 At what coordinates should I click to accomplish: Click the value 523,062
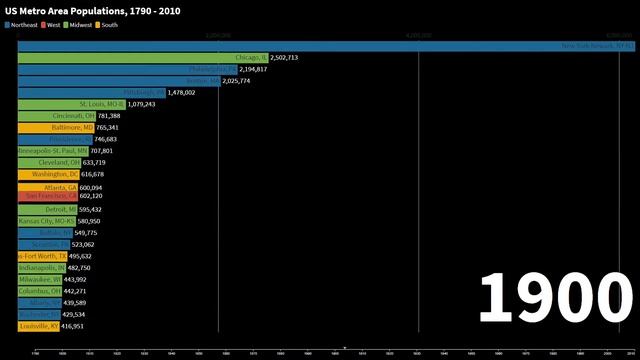(x=83, y=245)
